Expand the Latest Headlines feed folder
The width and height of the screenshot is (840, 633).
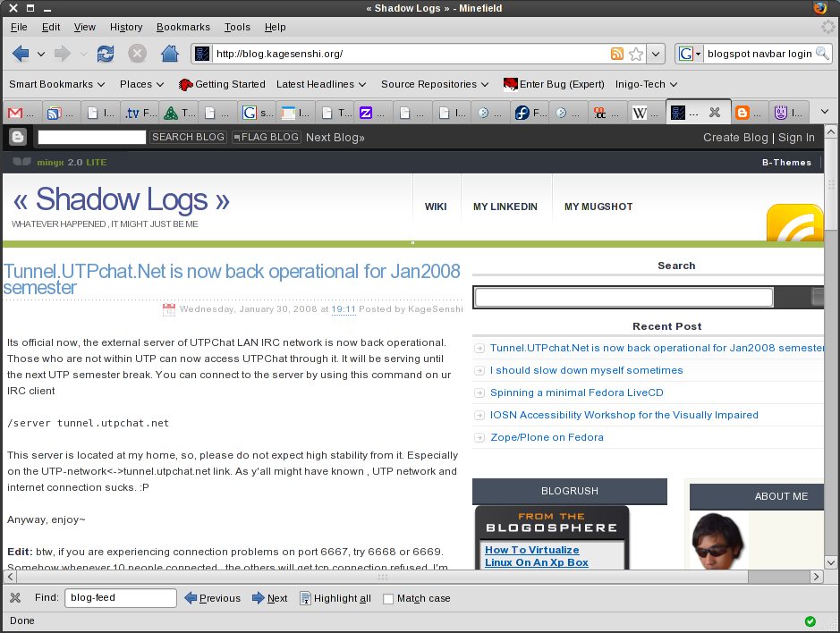[x=321, y=84]
